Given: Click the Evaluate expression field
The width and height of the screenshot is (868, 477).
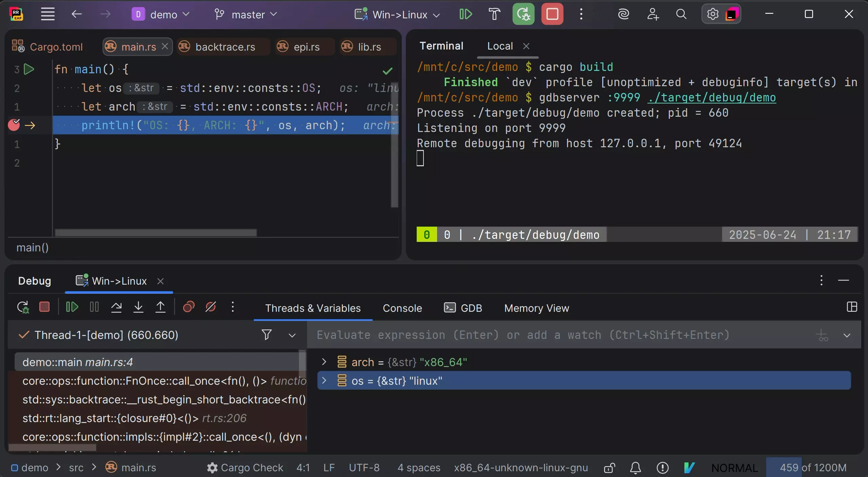Looking at the screenshot, I should point(509,335).
